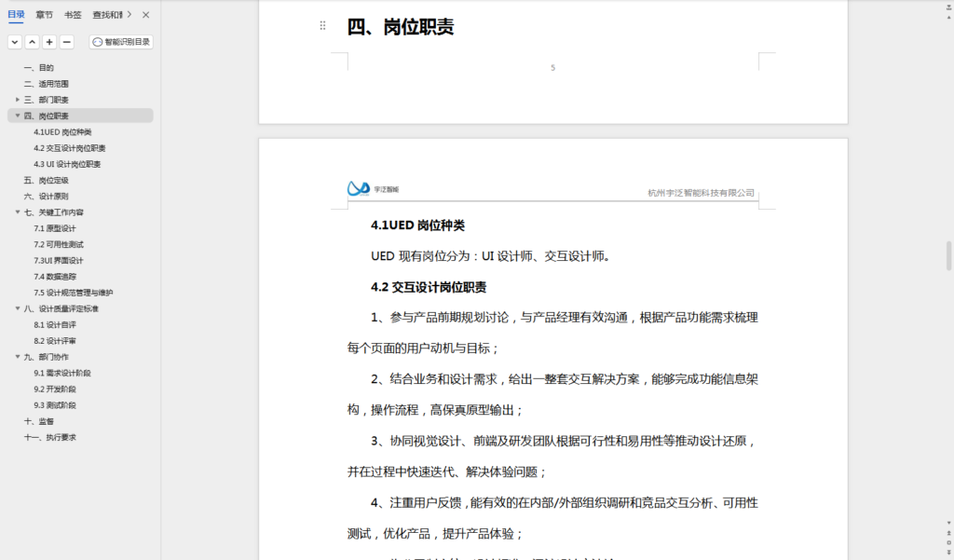Click the 智能识别目录 button
The height and width of the screenshot is (560, 954).
(121, 42)
